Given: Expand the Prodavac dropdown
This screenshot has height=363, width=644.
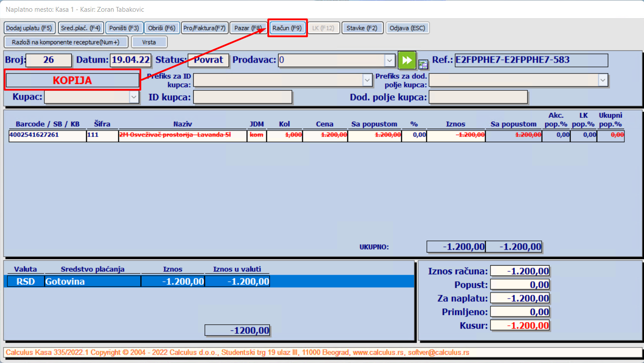Looking at the screenshot, I should [389, 60].
